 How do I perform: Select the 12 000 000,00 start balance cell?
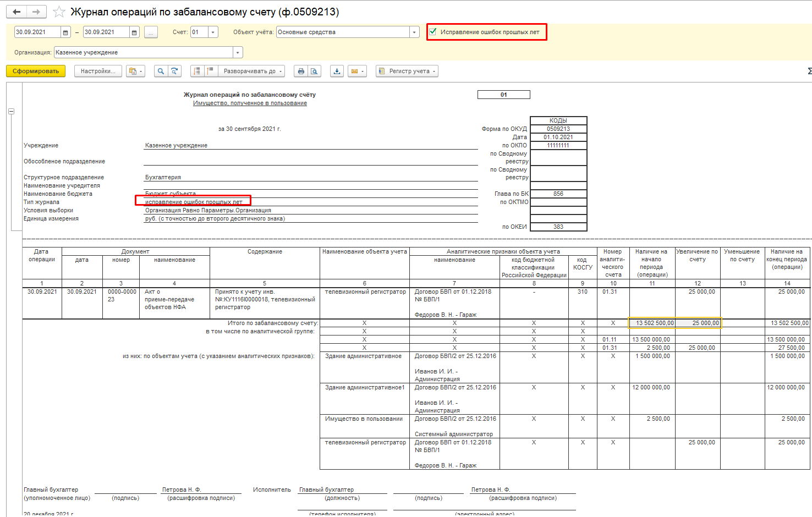652,399
